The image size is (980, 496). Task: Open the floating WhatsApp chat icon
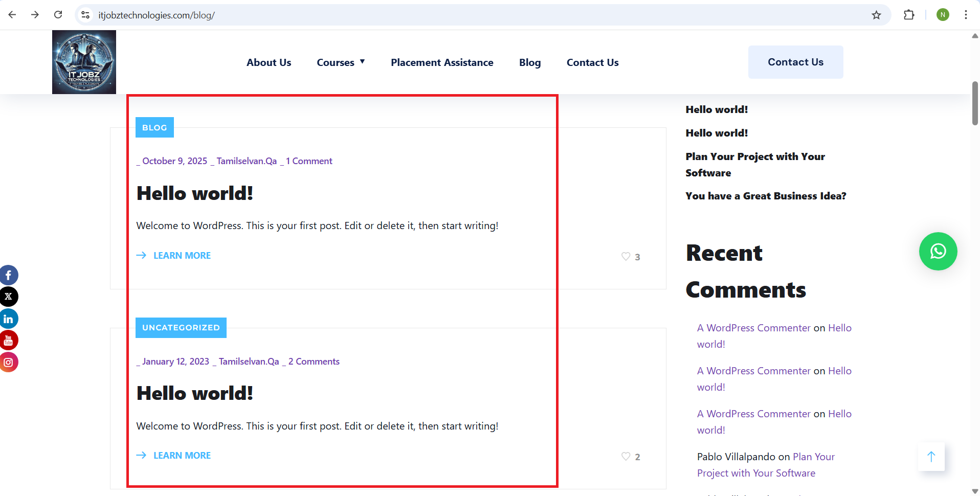[x=938, y=251]
